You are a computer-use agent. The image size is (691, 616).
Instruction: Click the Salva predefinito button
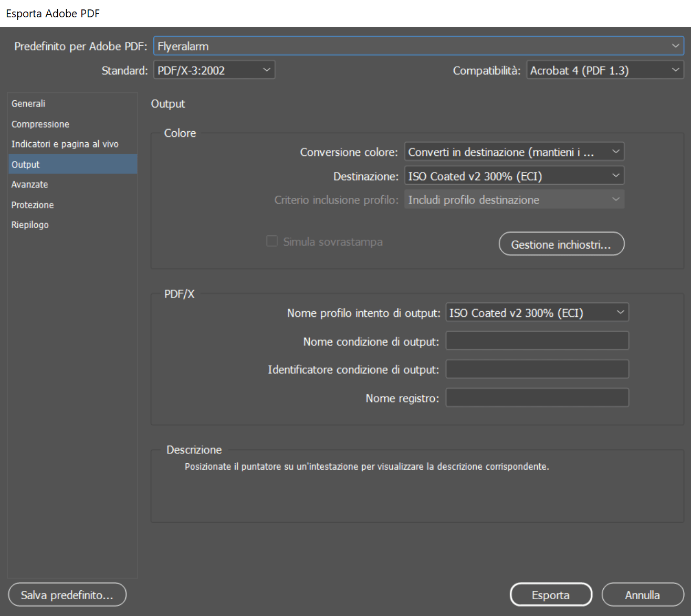click(67, 595)
